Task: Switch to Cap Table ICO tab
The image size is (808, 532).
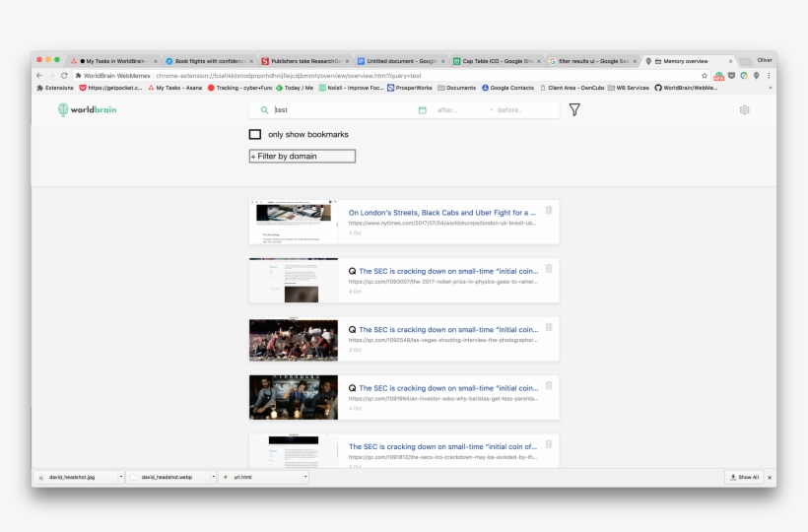Action: (496, 61)
